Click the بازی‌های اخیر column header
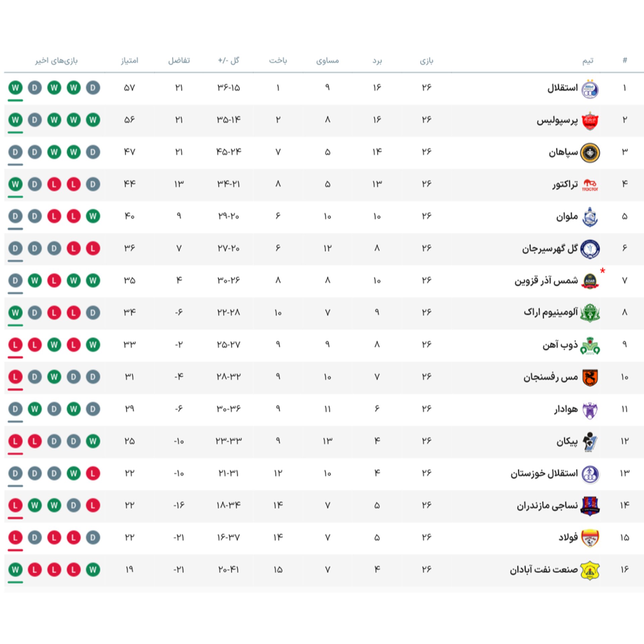644x644 pixels. click(56, 60)
